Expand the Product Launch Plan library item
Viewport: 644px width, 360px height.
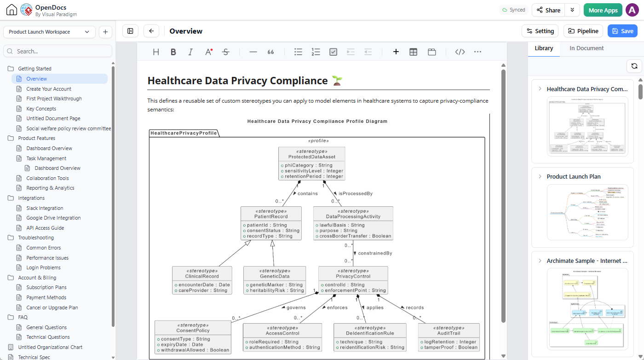pos(540,176)
